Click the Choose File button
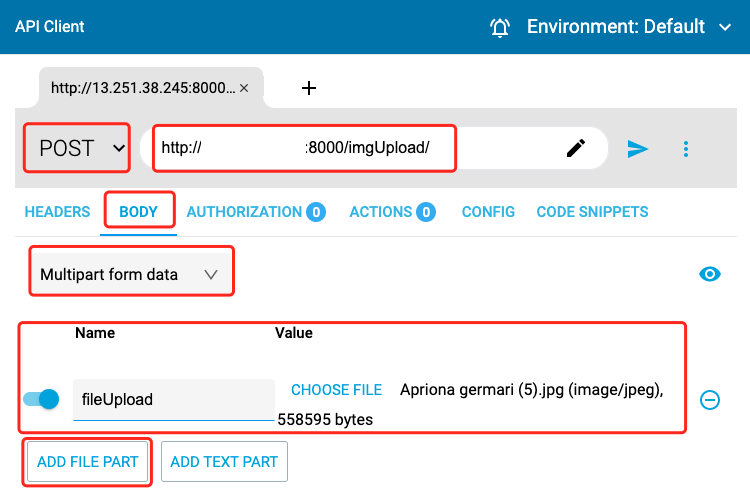The image size is (750, 491). (336, 389)
